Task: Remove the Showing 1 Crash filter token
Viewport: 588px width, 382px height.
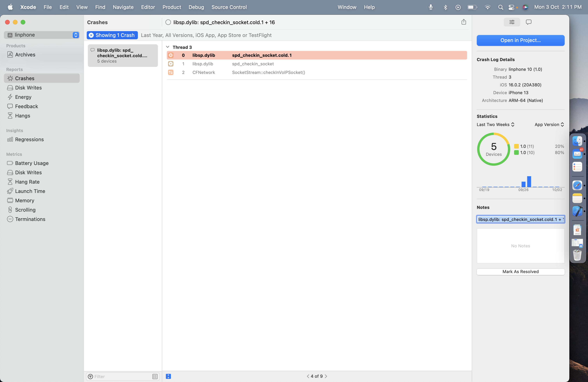Action: 91,35
